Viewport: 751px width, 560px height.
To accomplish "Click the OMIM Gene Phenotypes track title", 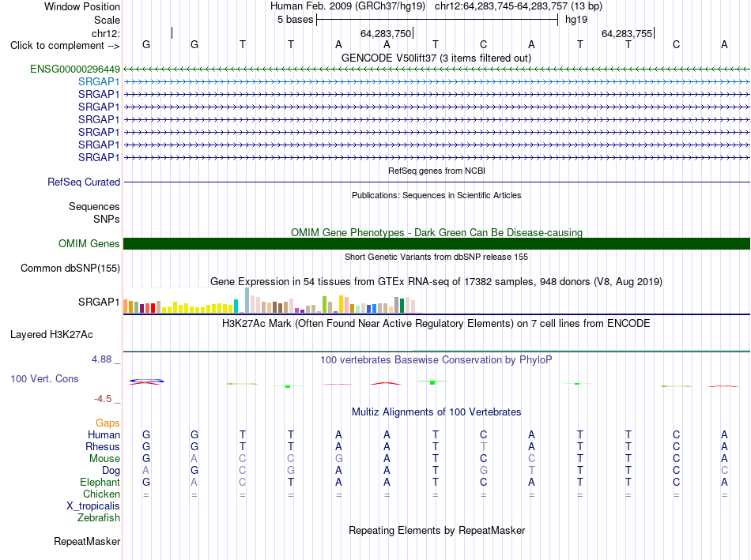I will [436, 233].
